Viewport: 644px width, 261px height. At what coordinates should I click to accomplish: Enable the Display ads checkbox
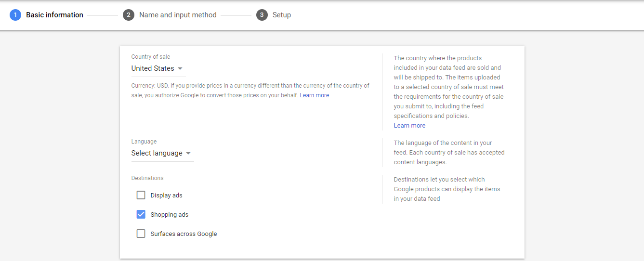pos(141,195)
